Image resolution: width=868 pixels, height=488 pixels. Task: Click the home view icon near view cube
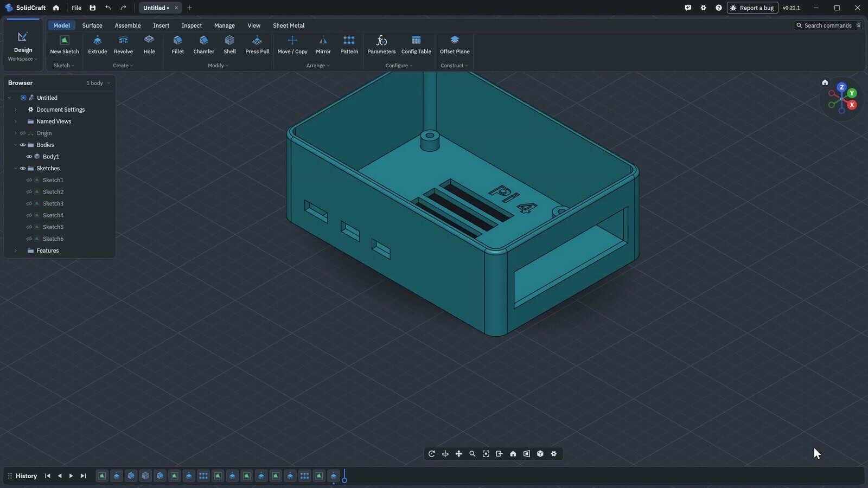pyautogui.click(x=825, y=82)
